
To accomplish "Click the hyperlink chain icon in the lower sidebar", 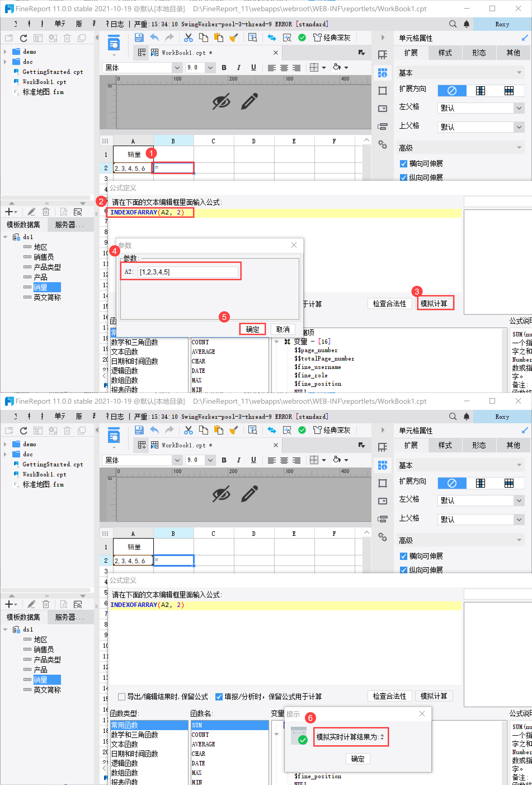I will pos(382,537).
